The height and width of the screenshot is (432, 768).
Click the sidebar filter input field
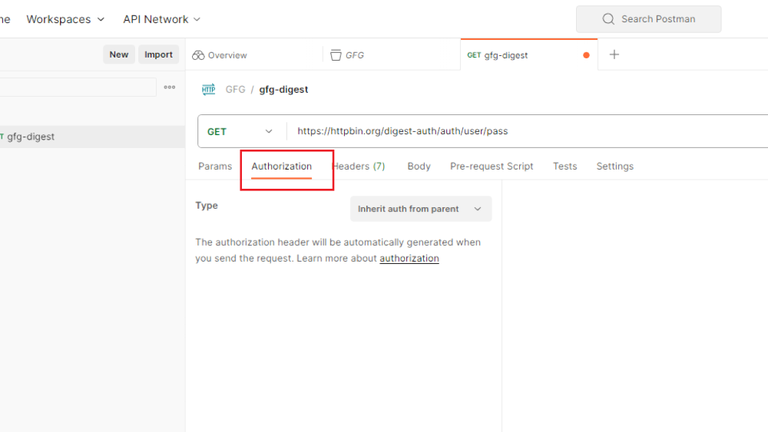[77, 87]
